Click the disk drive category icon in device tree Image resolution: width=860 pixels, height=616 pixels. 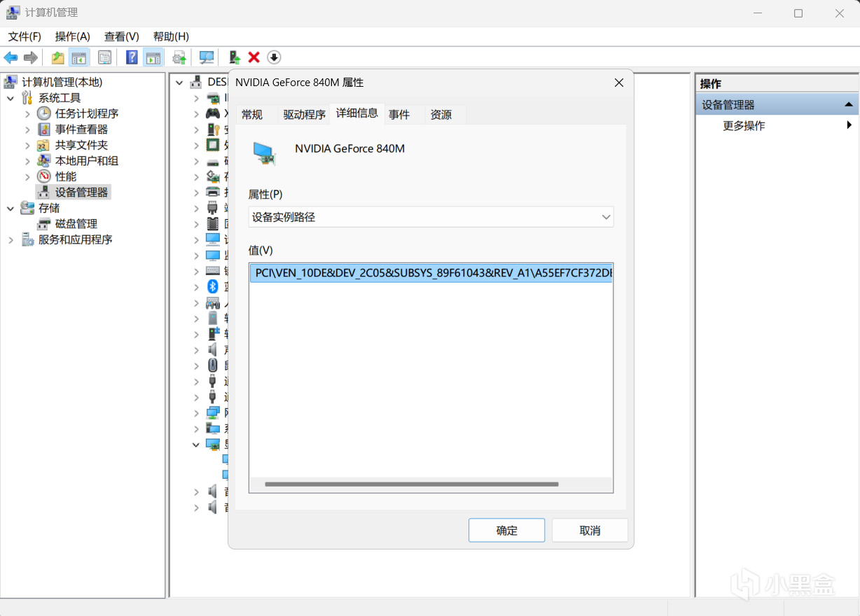(x=213, y=161)
